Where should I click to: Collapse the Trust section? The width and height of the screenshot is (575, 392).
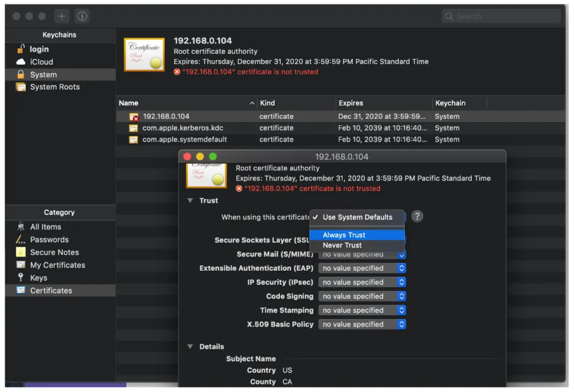[x=190, y=201]
